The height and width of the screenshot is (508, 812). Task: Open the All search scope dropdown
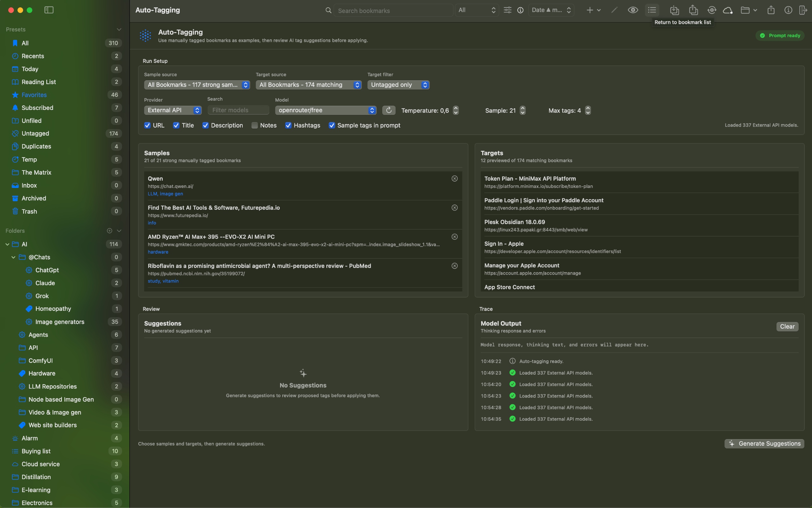coord(477,10)
